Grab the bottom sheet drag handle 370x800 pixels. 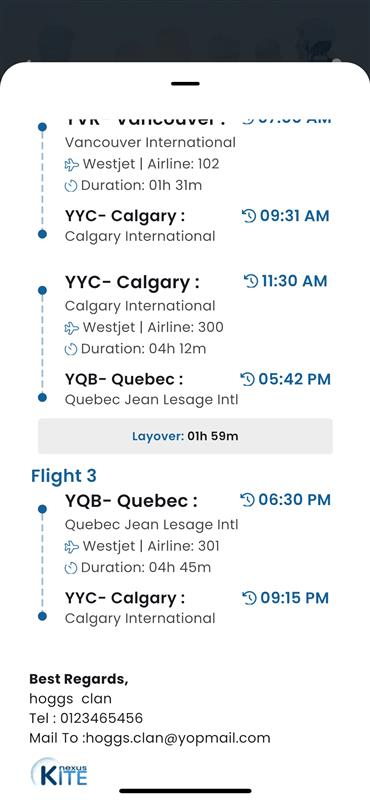185,83
